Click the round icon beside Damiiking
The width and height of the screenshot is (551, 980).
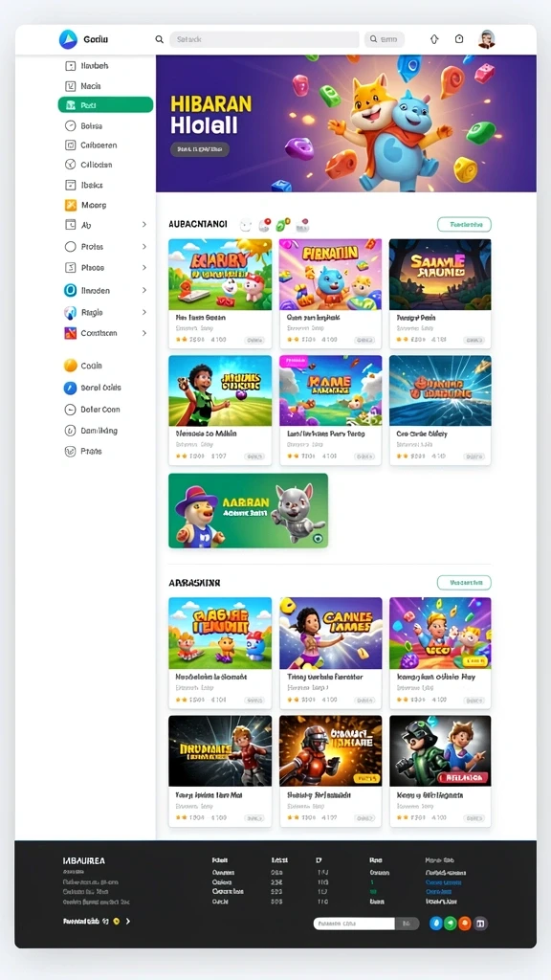(x=70, y=431)
